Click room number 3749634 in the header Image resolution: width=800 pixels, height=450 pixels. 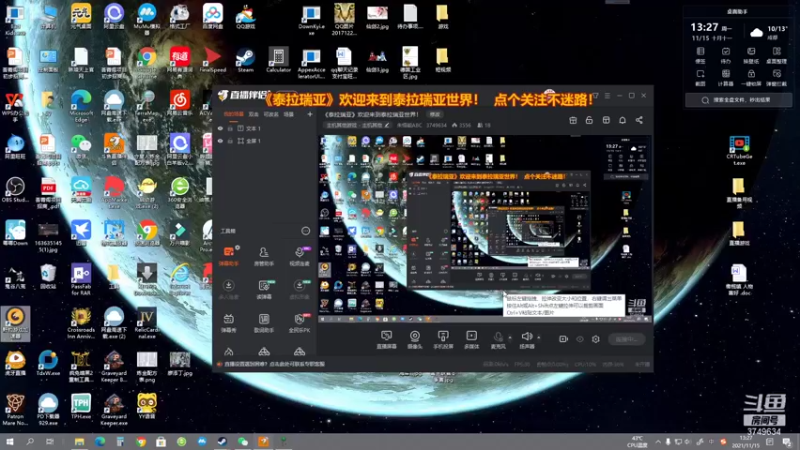pyautogui.click(x=436, y=125)
